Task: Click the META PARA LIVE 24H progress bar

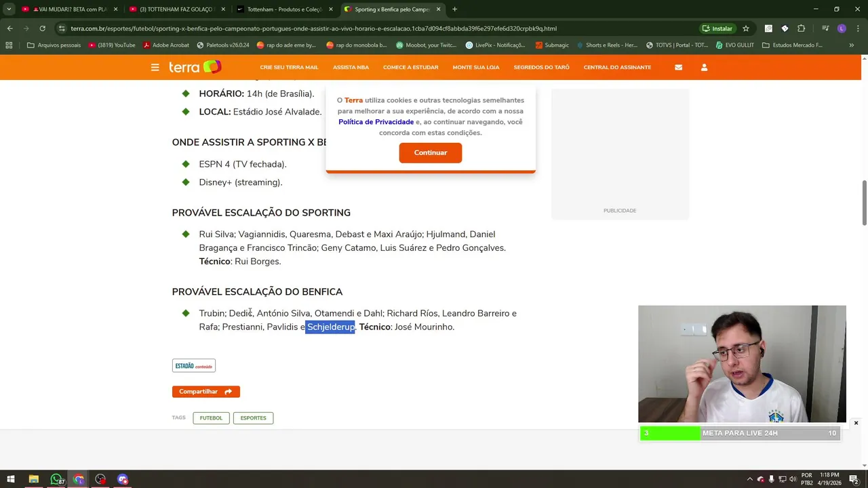Action: [x=740, y=433]
